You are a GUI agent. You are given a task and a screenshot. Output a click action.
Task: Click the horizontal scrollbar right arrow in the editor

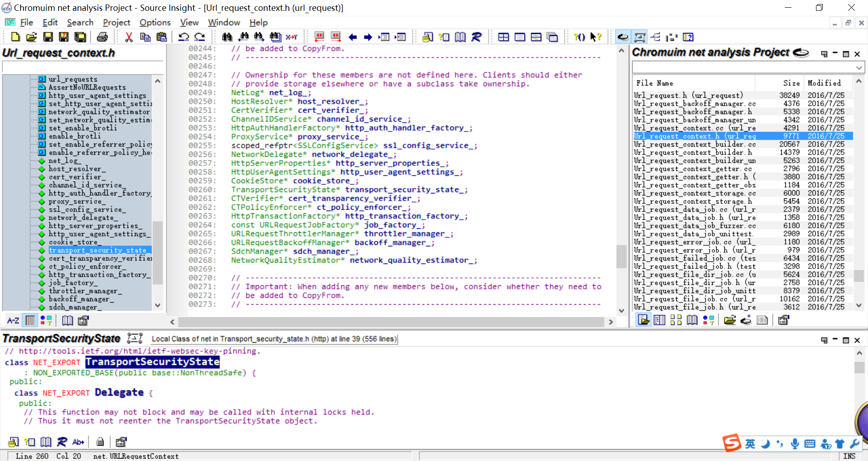click(611, 322)
